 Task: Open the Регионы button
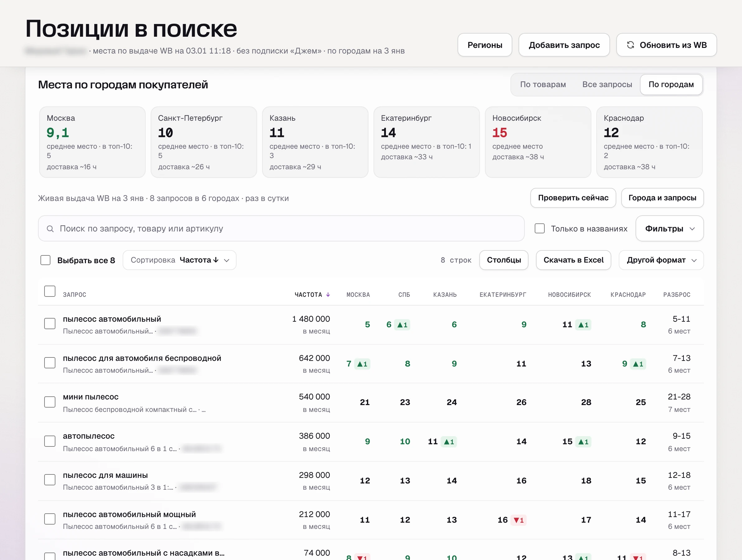tap(485, 45)
